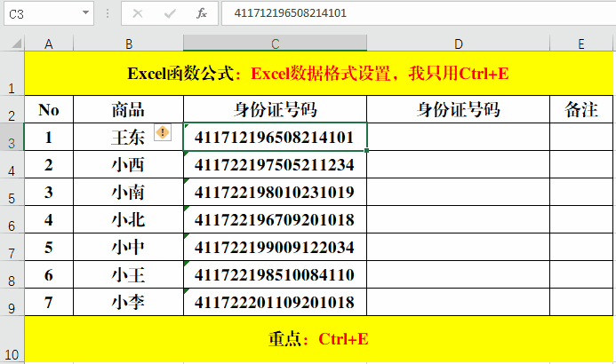Select row 2 header
The width and height of the screenshot is (616, 364).
(x=12, y=109)
